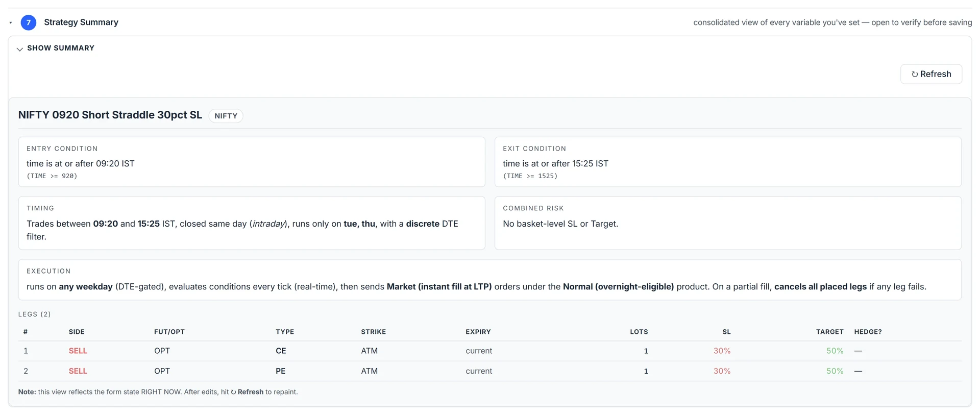
Task: Click the STRIKE column header
Action: tap(374, 332)
